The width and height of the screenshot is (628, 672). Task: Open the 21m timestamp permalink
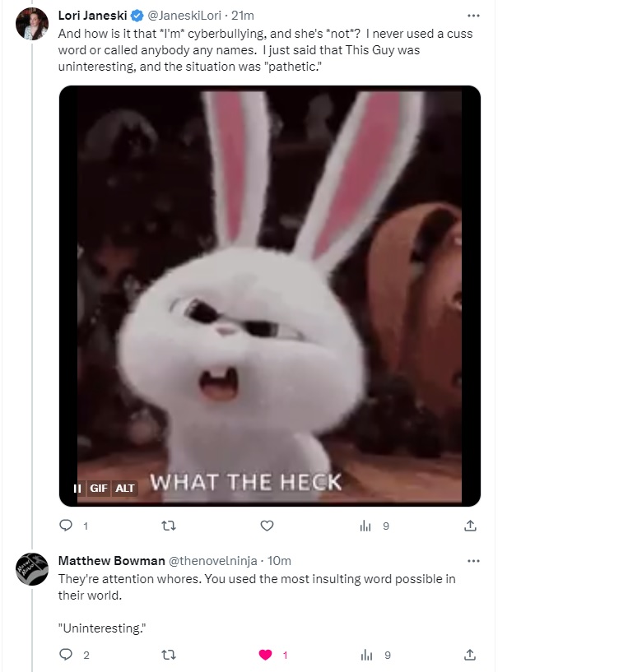click(243, 16)
